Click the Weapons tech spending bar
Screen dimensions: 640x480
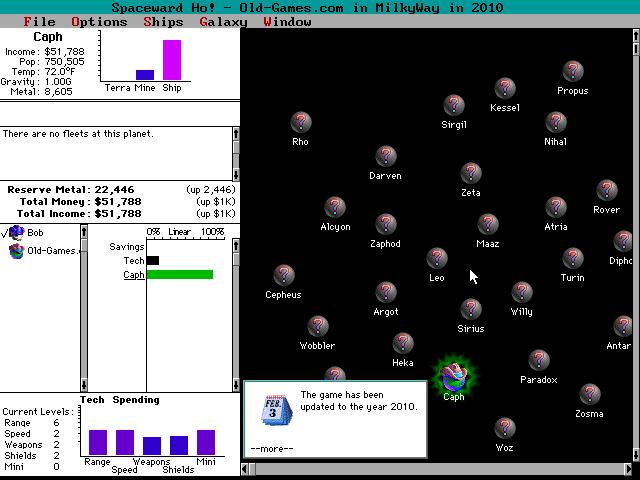152,446
